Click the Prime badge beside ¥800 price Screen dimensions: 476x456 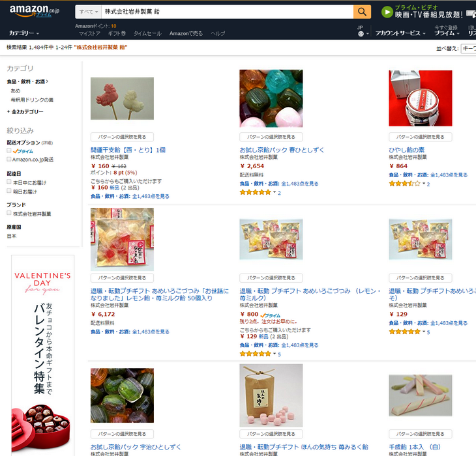point(271,315)
